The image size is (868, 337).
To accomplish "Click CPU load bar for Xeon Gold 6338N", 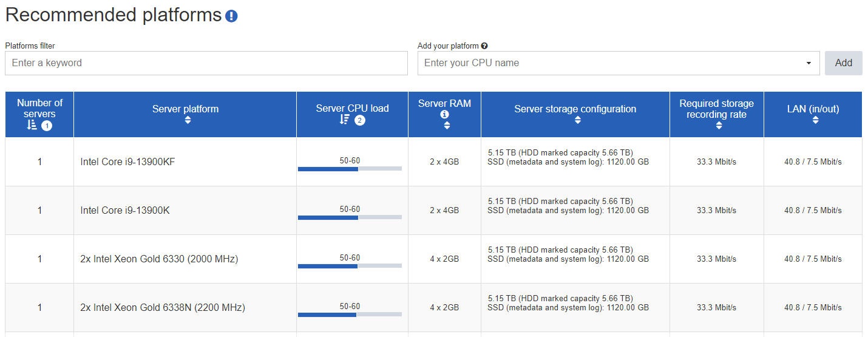I will click(350, 314).
